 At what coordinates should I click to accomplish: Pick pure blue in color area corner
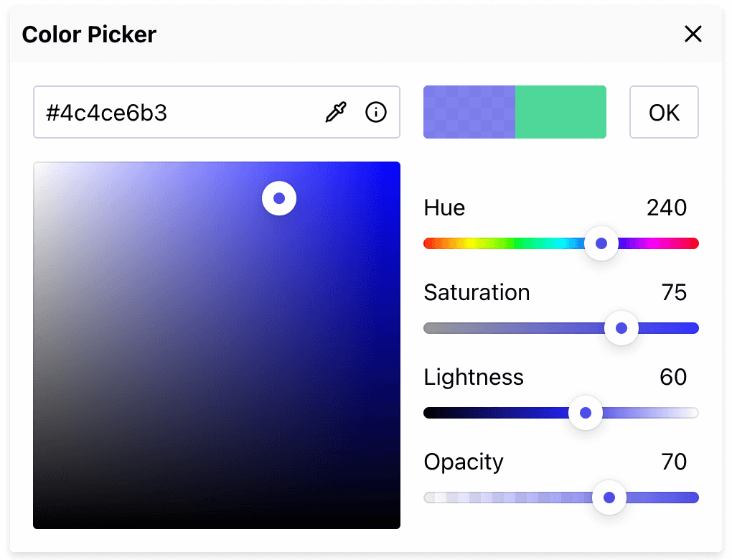click(397, 165)
